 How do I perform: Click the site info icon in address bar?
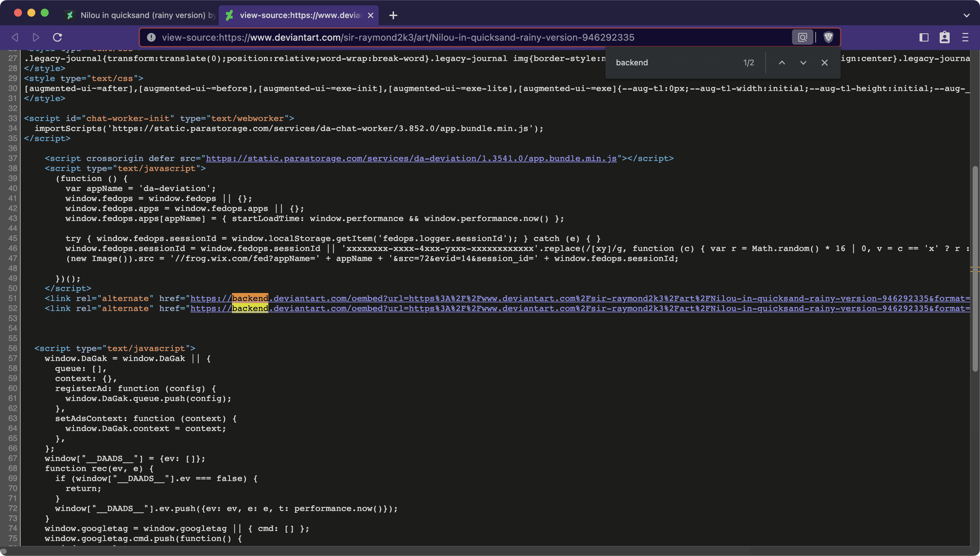click(151, 37)
